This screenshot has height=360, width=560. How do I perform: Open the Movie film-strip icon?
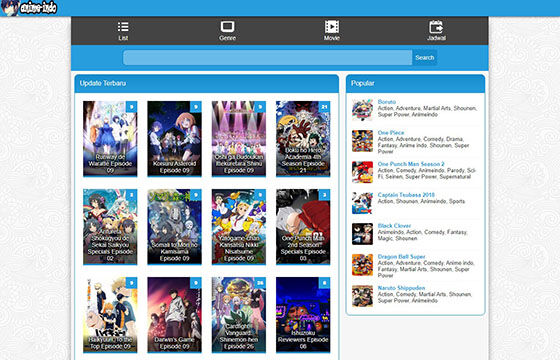pos(332,27)
